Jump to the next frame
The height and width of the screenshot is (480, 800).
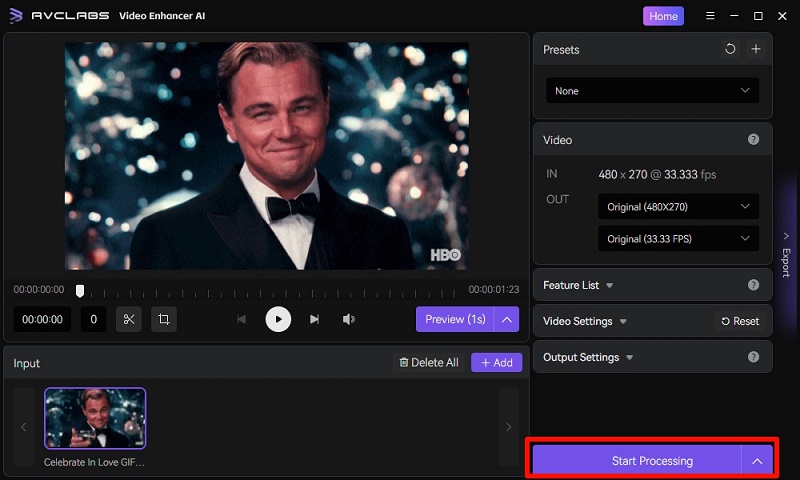tap(314, 319)
